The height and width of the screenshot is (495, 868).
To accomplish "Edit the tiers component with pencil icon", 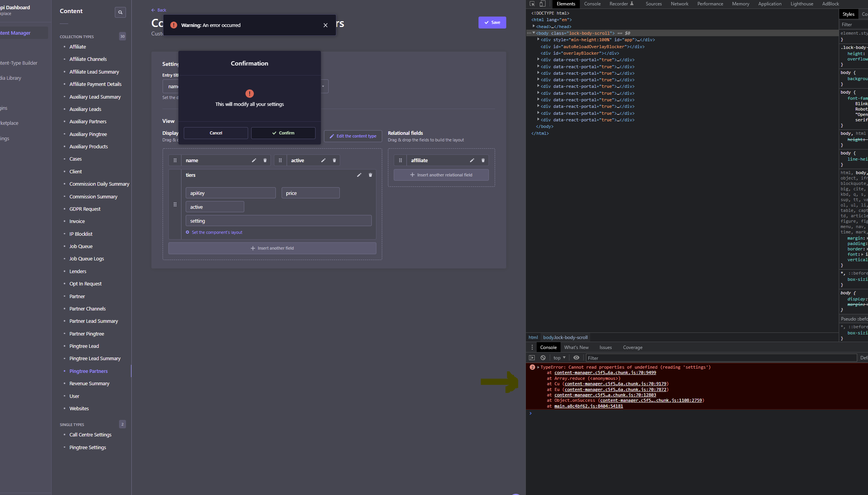I will (x=359, y=175).
